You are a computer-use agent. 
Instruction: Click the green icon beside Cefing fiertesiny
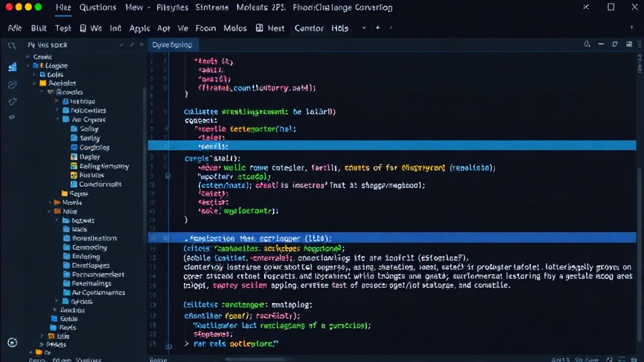point(74,166)
